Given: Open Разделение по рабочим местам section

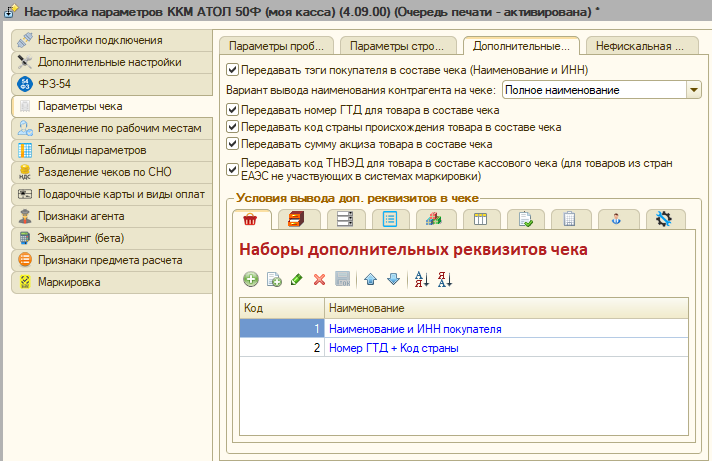Looking at the screenshot, I should point(112,128).
